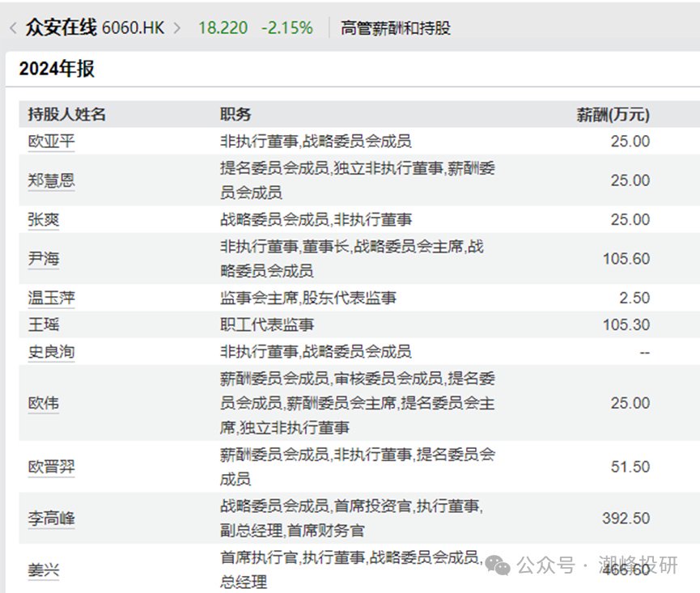Select salary value 51.50 for 欧晋羿
Image resolution: width=700 pixels, height=593 pixels.
click(630, 467)
